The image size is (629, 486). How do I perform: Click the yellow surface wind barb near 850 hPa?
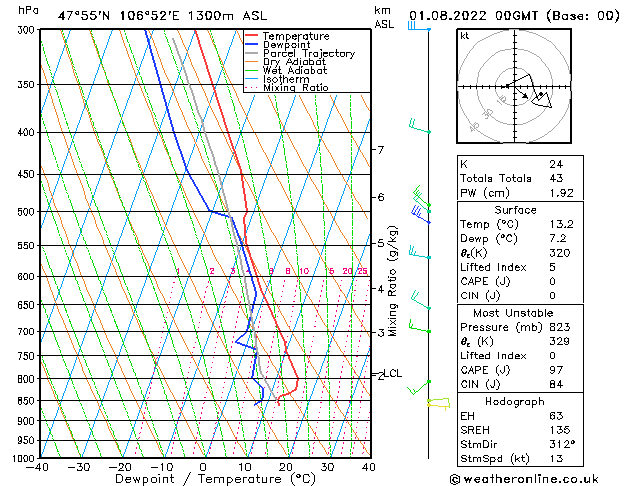click(x=439, y=403)
